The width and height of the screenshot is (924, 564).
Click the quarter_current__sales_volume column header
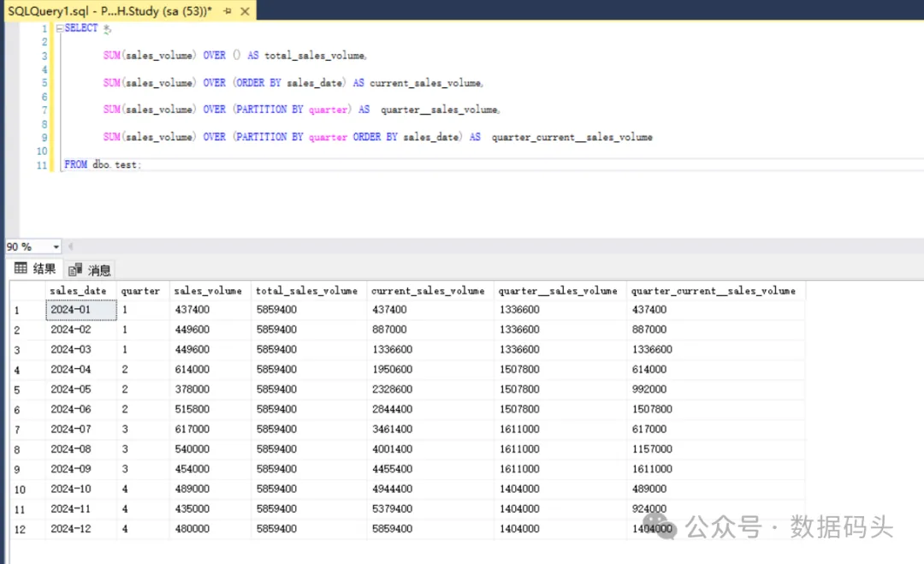pyautogui.click(x=715, y=290)
